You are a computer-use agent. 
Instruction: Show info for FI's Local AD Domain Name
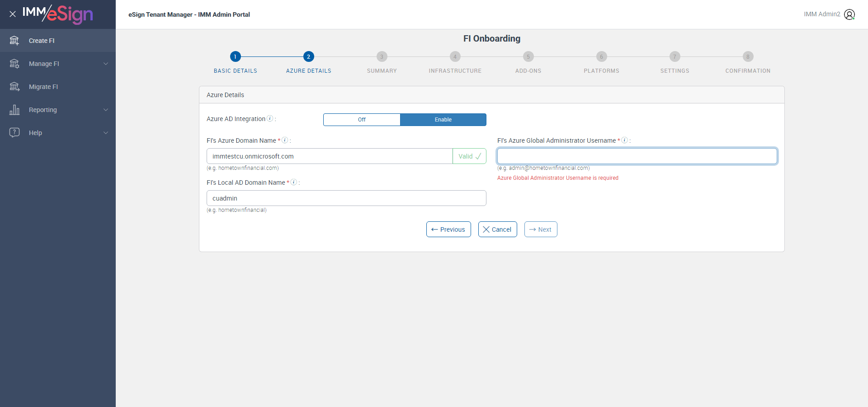[x=293, y=182]
